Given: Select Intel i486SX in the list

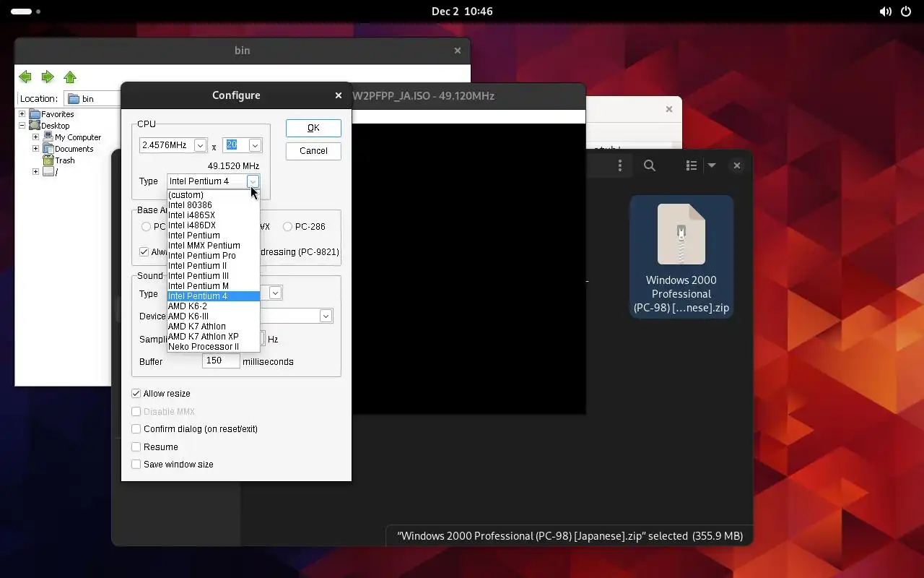Looking at the screenshot, I should 213,215.
